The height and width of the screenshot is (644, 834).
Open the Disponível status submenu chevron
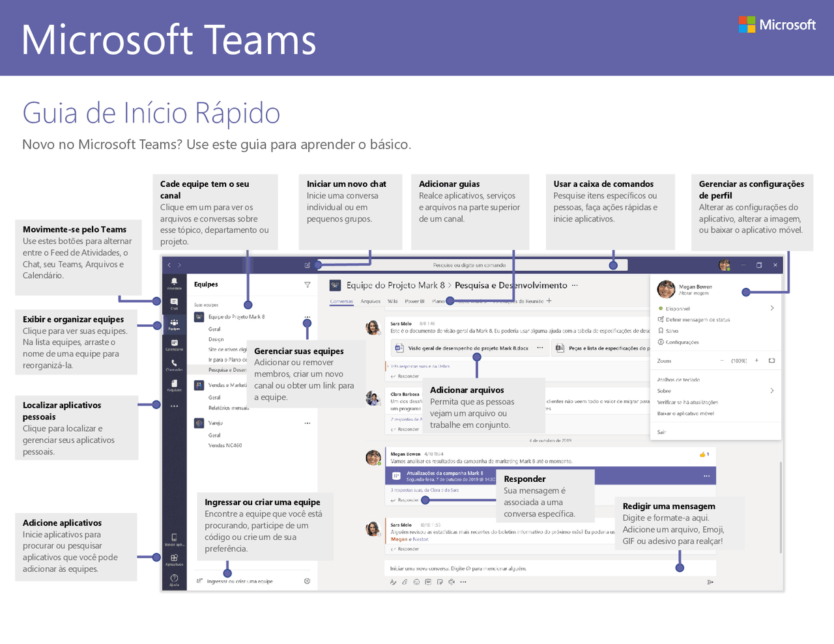tap(773, 308)
